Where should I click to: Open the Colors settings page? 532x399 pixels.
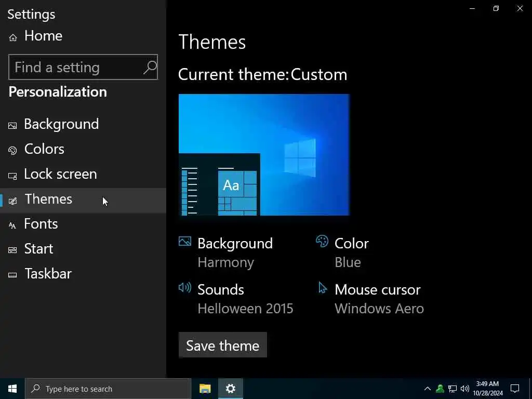[83, 149]
